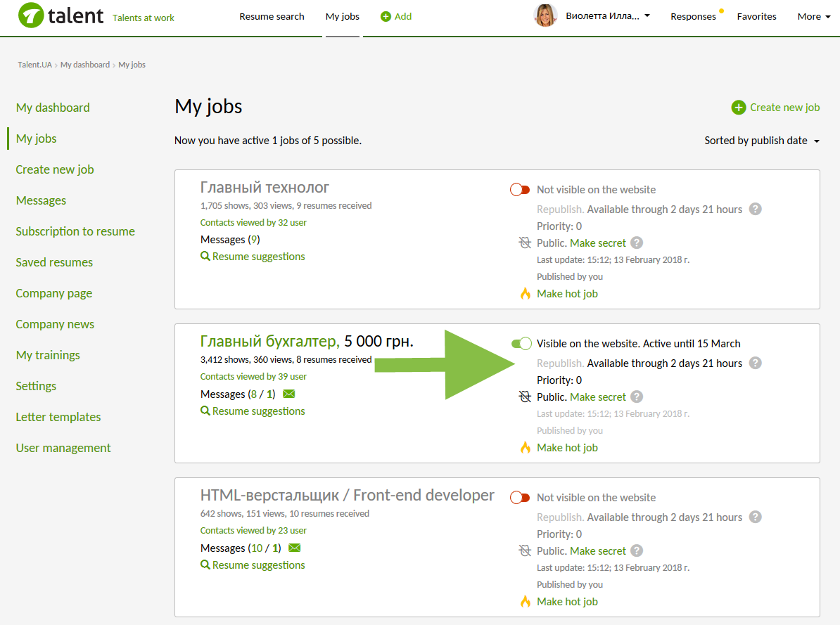Go to Resume search in top navigation
The height and width of the screenshot is (625, 840).
pos(272,17)
